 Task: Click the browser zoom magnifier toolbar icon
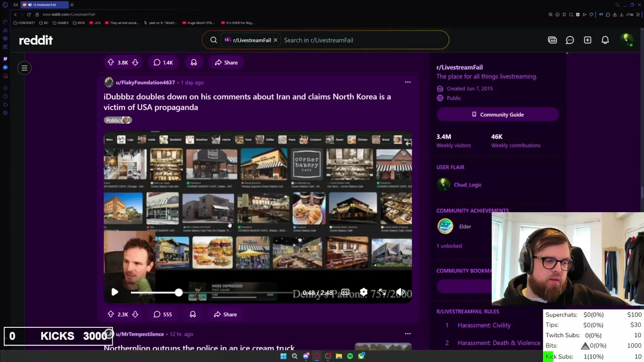pyautogui.click(x=550, y=15)
